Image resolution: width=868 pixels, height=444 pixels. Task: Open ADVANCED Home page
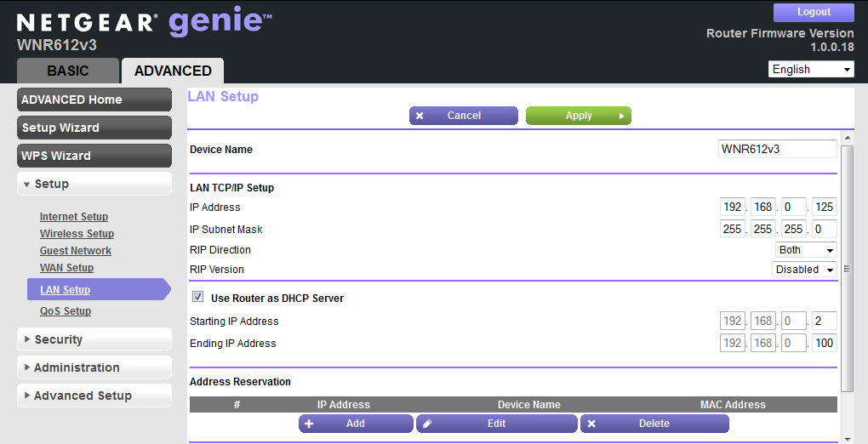click(94, 100)
